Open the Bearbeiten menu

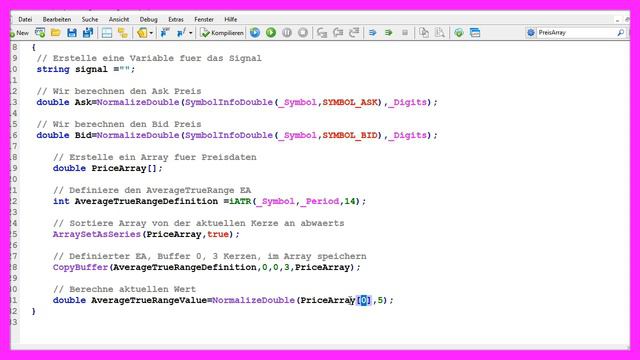(57, 19)
